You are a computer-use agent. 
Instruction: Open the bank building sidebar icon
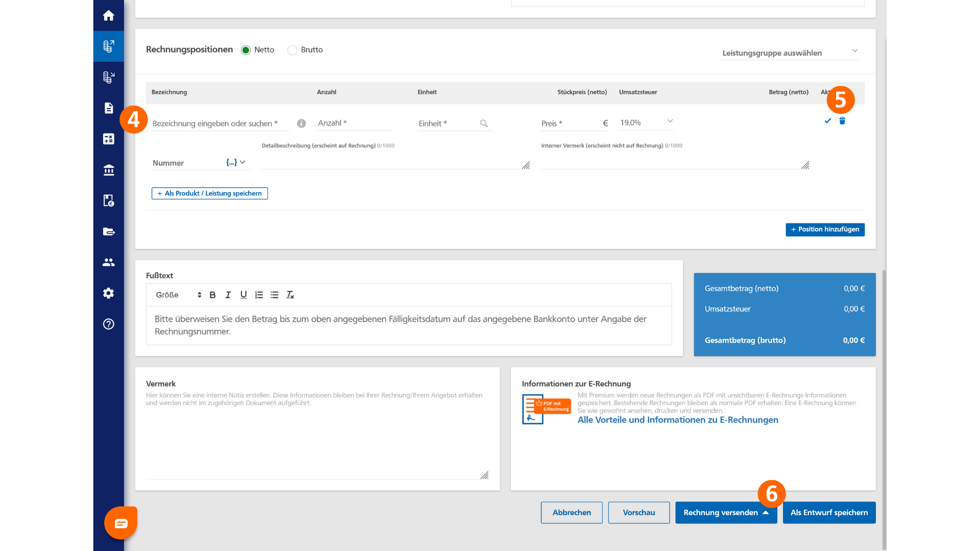point(108,170)
